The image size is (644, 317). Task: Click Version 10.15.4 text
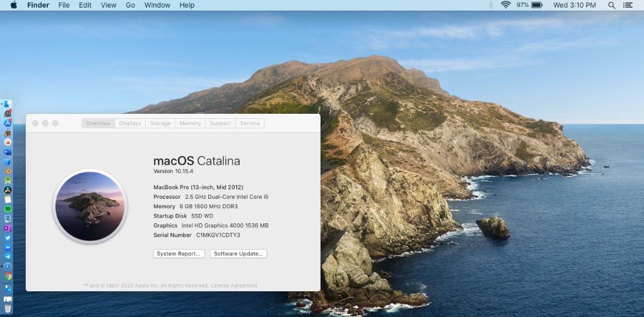(x=174, y=171)
